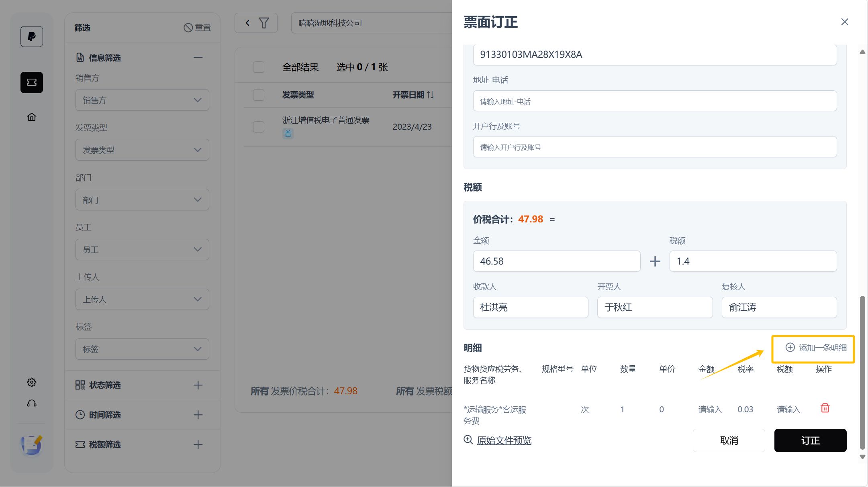
Task: Click the magnifier icon beside 原始文件预览
Action: [468, 440]
